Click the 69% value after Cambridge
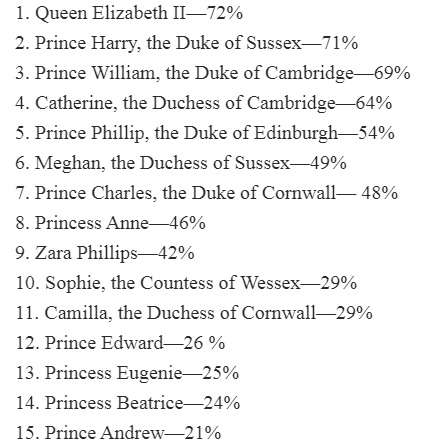Viewport: 421px width, 447px height. point(392,74)
